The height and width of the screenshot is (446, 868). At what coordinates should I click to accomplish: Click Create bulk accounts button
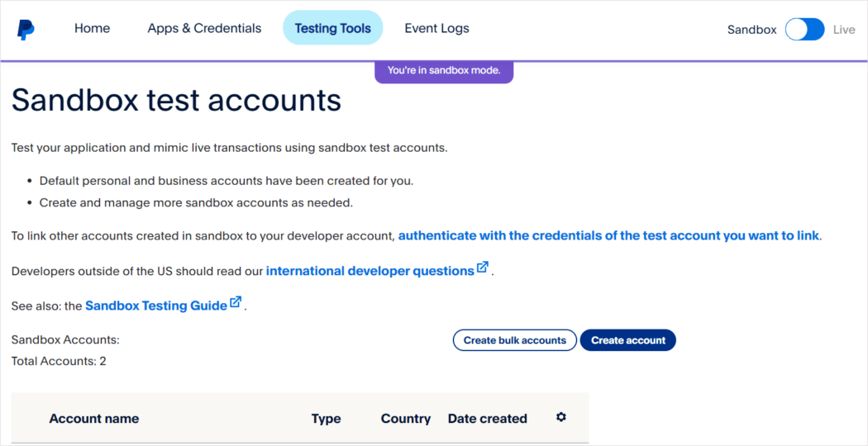coord(514,340)
